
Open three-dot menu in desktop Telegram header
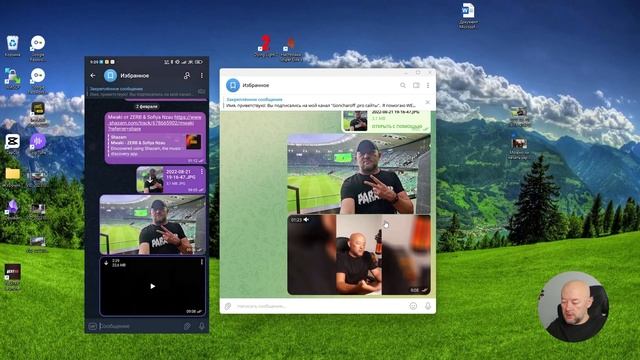coord(428,85)
